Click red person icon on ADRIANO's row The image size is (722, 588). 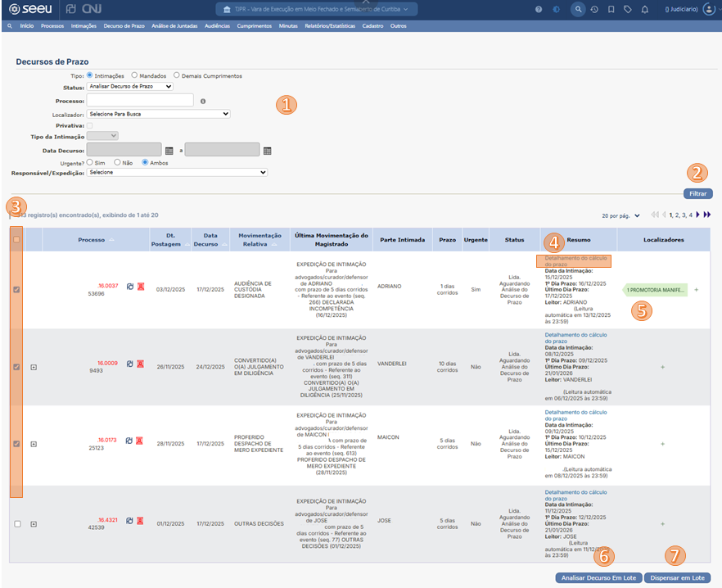140,287
